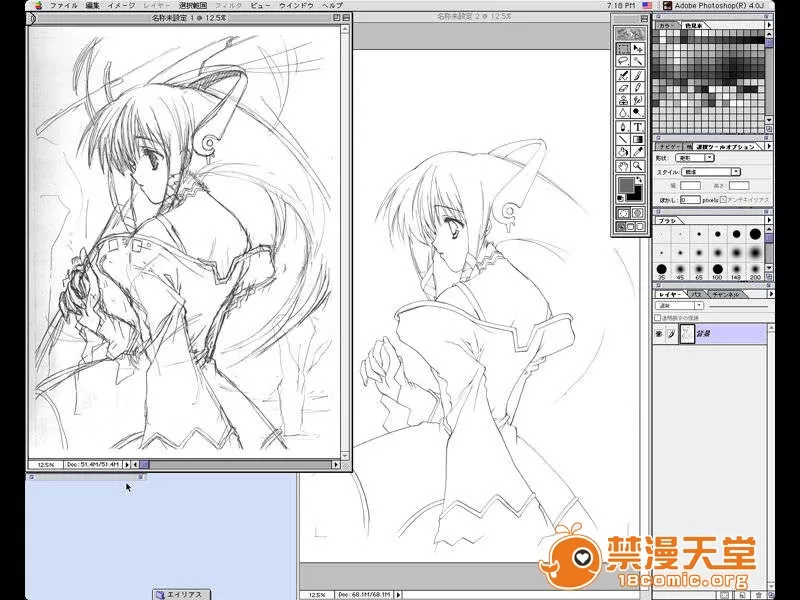Screen dimensions: 800x600
Task: Enable the preserve transparency checkbox in Layers
Action: pos(658,318)
